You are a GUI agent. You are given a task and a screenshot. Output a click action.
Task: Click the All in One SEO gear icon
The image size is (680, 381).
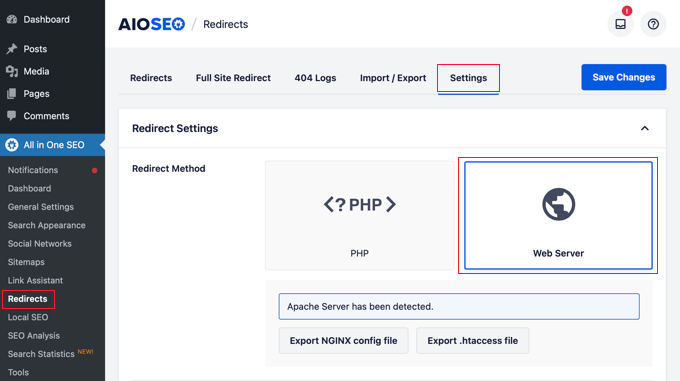12,145
